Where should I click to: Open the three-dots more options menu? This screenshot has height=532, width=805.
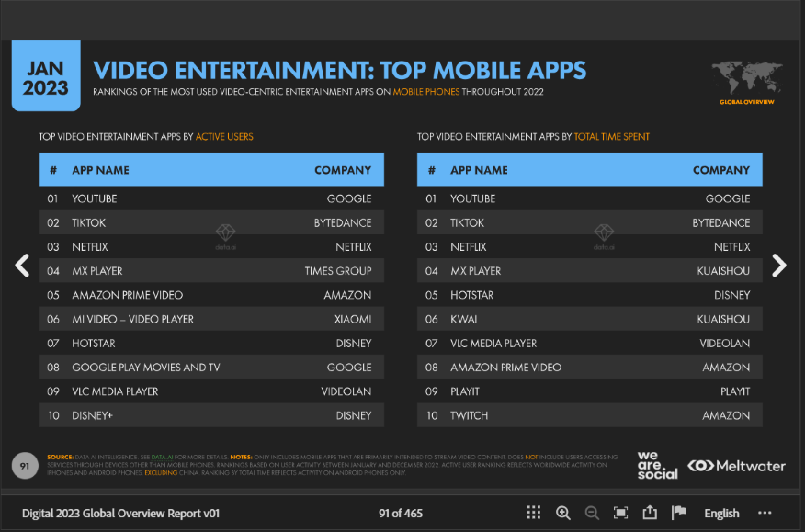tap(765, 513)
